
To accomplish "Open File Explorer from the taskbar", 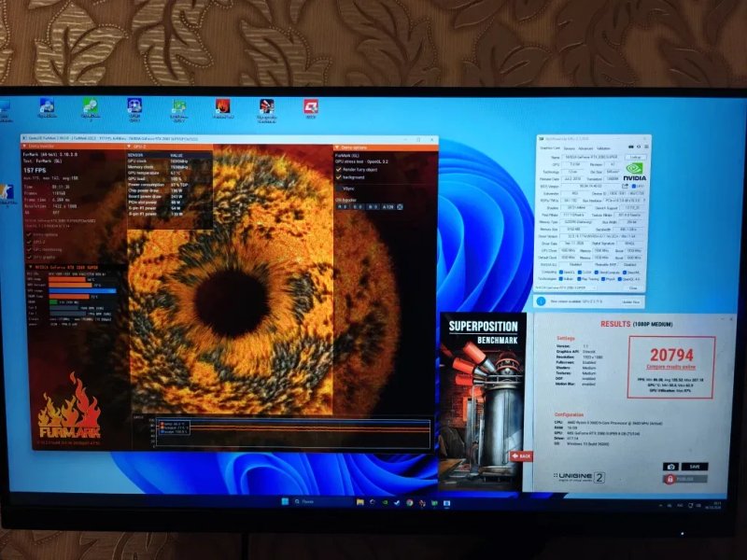I will coord(360,502).
